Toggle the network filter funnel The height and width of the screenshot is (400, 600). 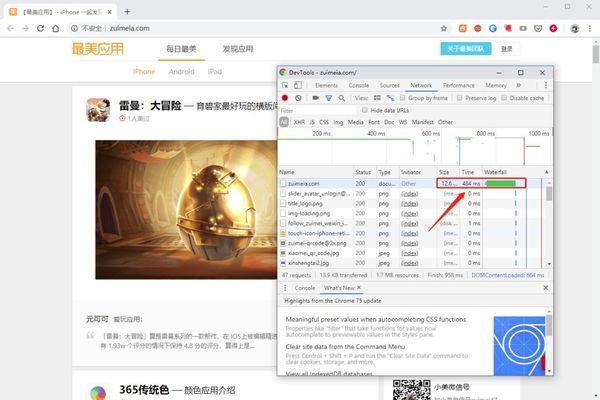[x=328, y=98]
